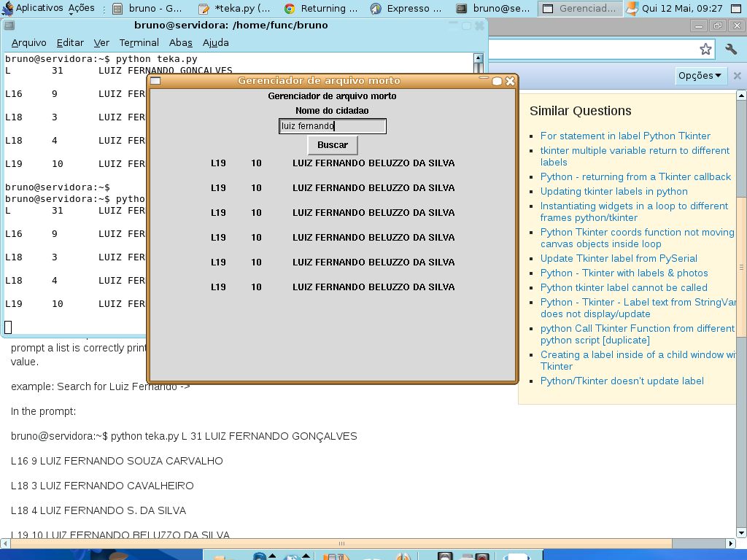747x560 pixels.
Task: Open 'Python tkinter label cannot be called' link
Action: [x=624, y=287]
